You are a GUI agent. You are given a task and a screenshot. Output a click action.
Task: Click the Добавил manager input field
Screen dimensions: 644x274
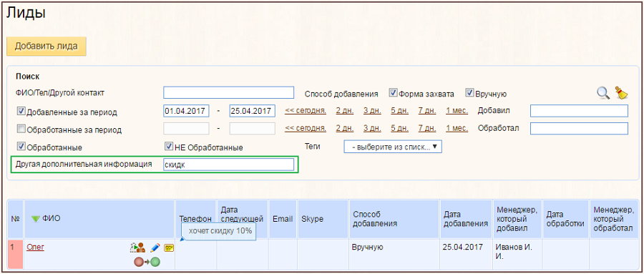pos(579,111)
